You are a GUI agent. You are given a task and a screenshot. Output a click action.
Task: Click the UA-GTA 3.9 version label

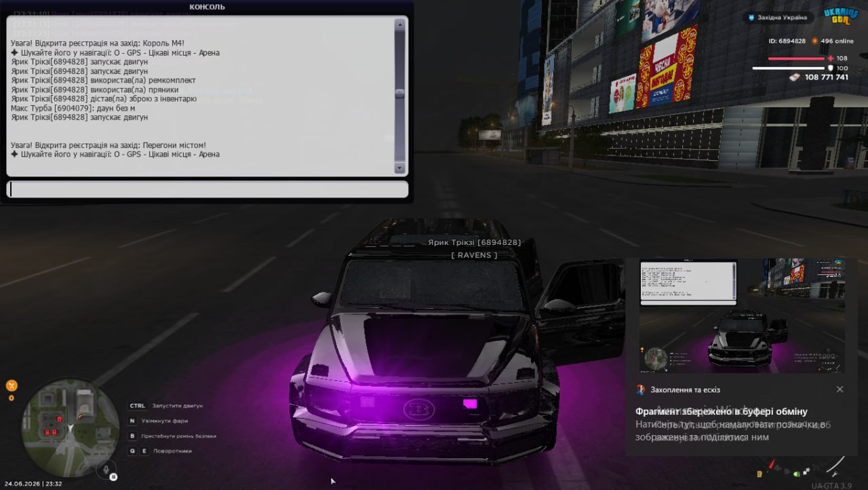tap(831, 485)
